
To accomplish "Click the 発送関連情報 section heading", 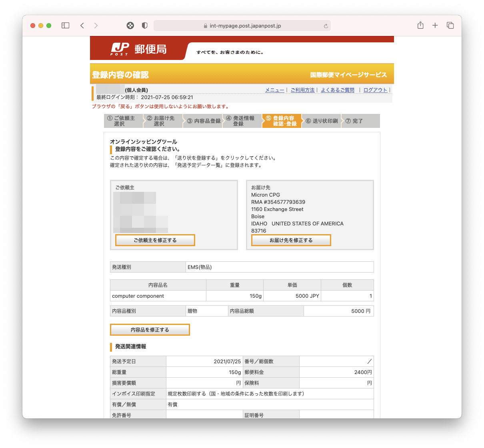I will tap(130, 346).
